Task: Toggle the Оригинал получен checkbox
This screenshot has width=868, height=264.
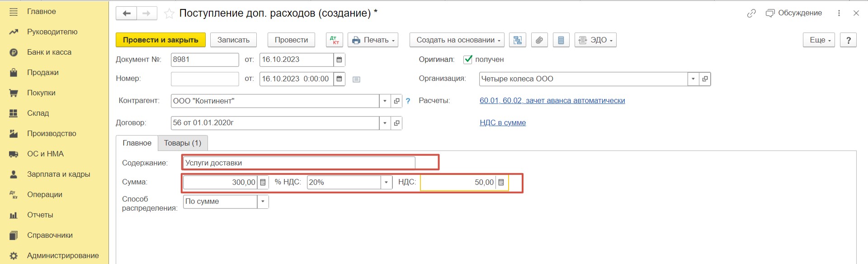Action: 468,59
